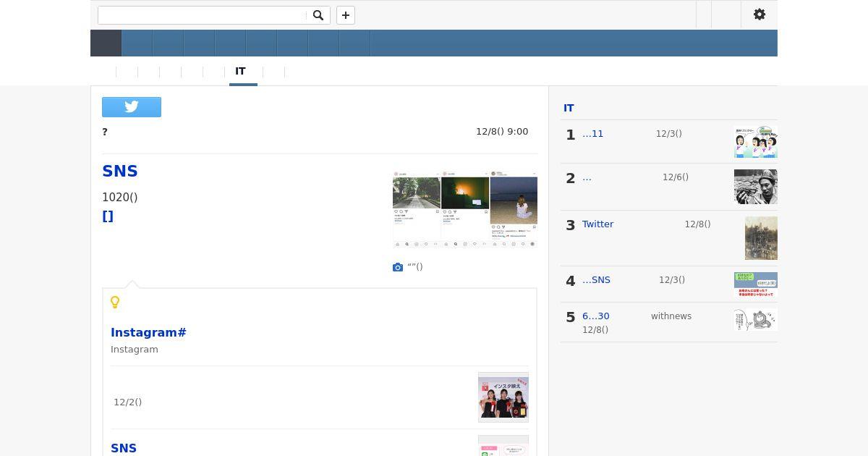The image size is (868, 456).
Task: Click the withnews source label
Action: point(671,316)
